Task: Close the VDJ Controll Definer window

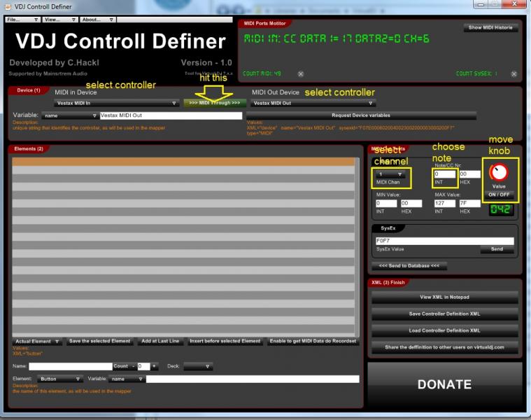Action: click(x=514, y=4)
